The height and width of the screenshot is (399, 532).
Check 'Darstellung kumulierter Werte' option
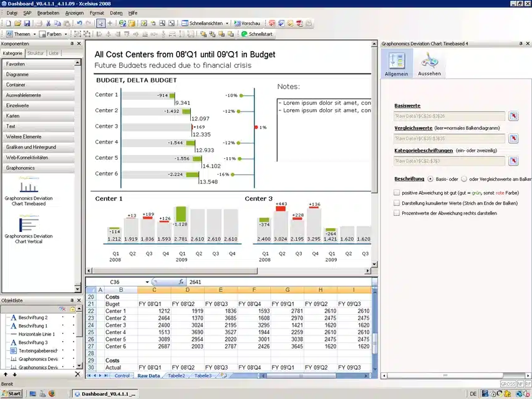pos(397,203)
